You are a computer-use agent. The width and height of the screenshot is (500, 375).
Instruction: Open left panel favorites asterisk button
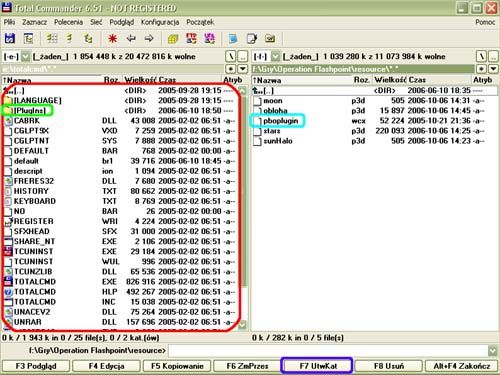click(x=231, y=69)
